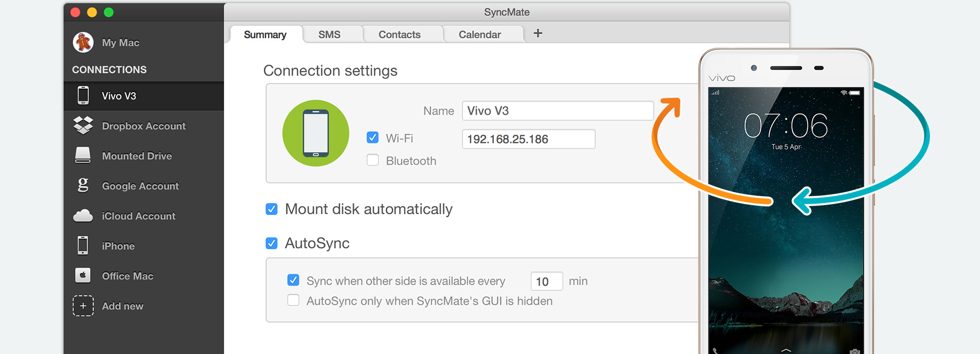980x354 pixels.
Task: Select the Vivo V3 phone icon in sidebar
Action: point(83,96)
